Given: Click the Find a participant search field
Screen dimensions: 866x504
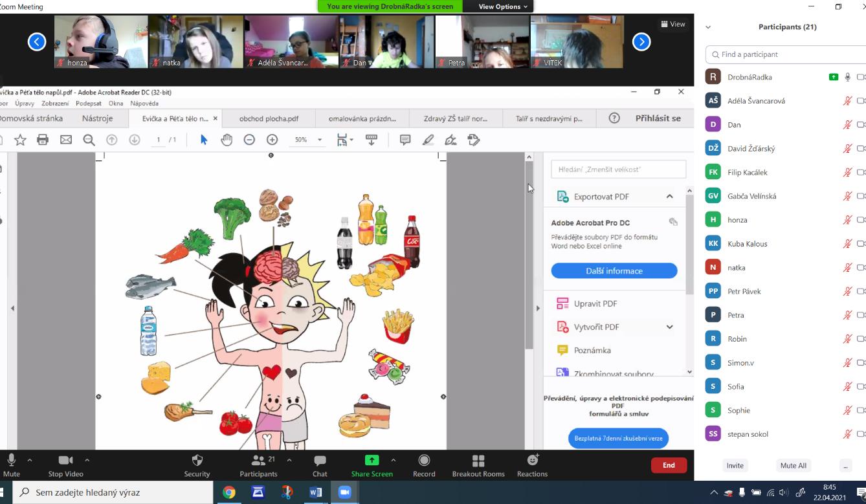Looking at the screenshot, I should click(786, 54).
